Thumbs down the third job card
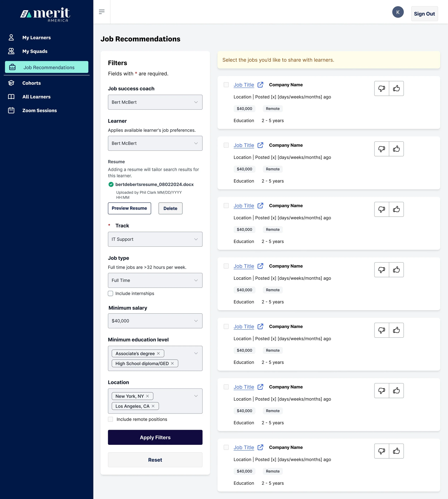The height and width of the screenshot is (499, 448). [382, 209]
